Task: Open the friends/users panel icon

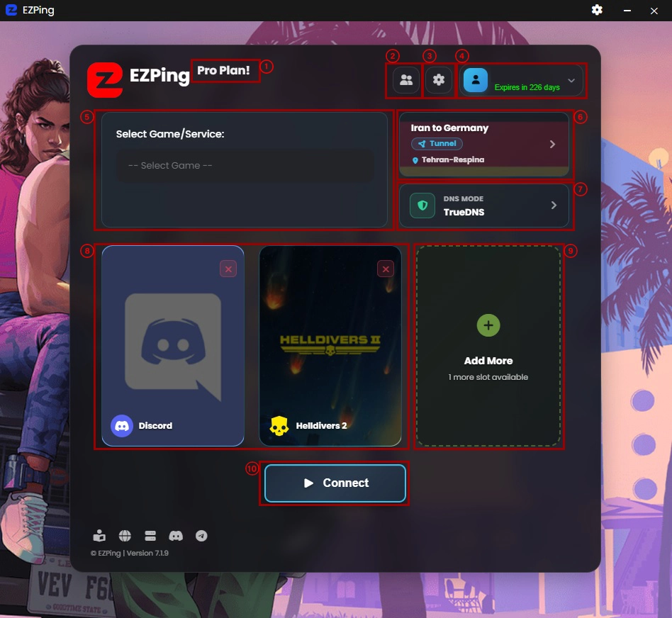Action: click(406, 80)
